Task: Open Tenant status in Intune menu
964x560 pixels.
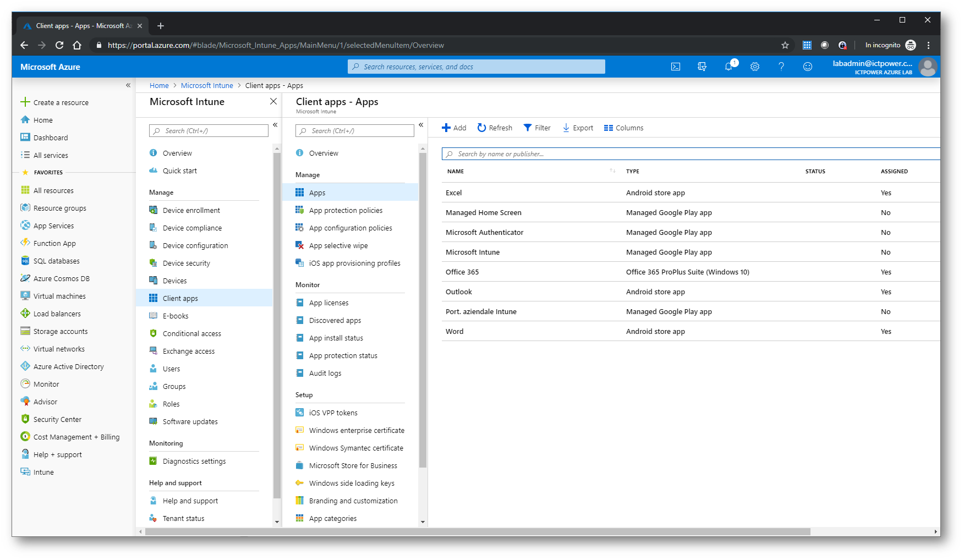Action: [x=177, y=518]
